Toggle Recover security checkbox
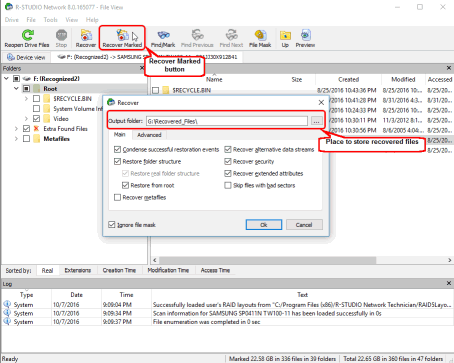The height and width of the screenshot is (363, 454). click(228, 161)
